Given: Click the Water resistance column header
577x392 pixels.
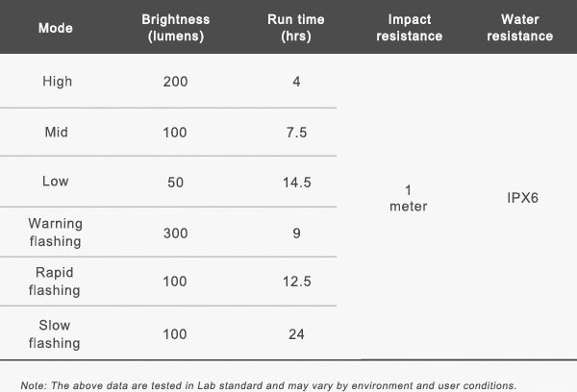Looking at the screenshot, I should coord(520,28).
